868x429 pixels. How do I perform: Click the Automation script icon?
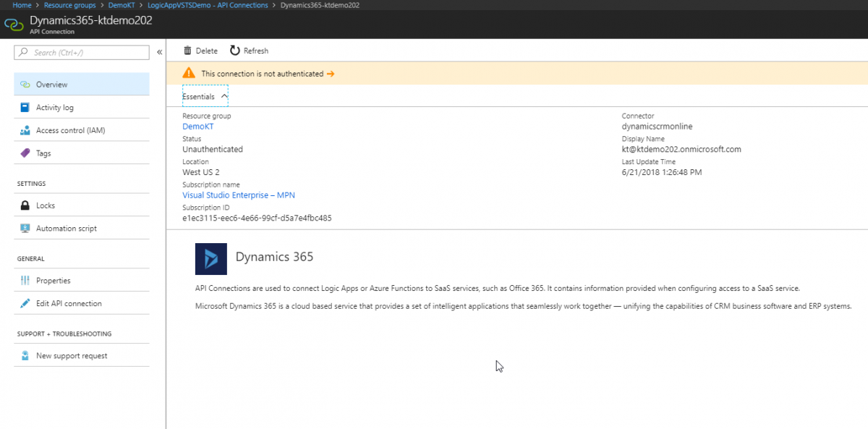[25, 229]
